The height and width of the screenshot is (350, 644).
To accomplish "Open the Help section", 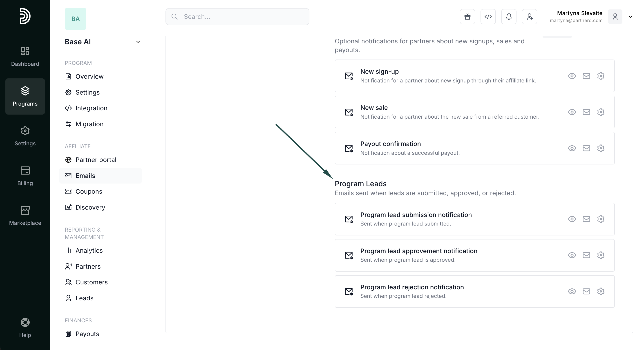I will coord(25,328).
